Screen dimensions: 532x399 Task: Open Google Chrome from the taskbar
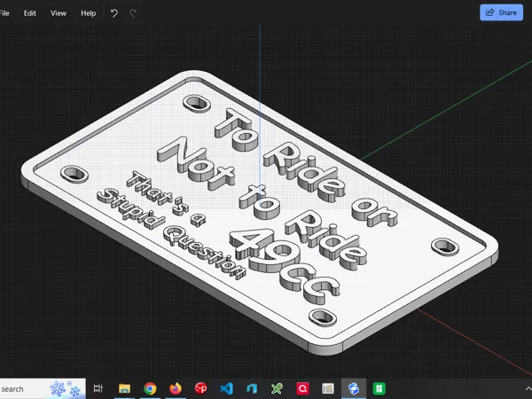(150, 388)
